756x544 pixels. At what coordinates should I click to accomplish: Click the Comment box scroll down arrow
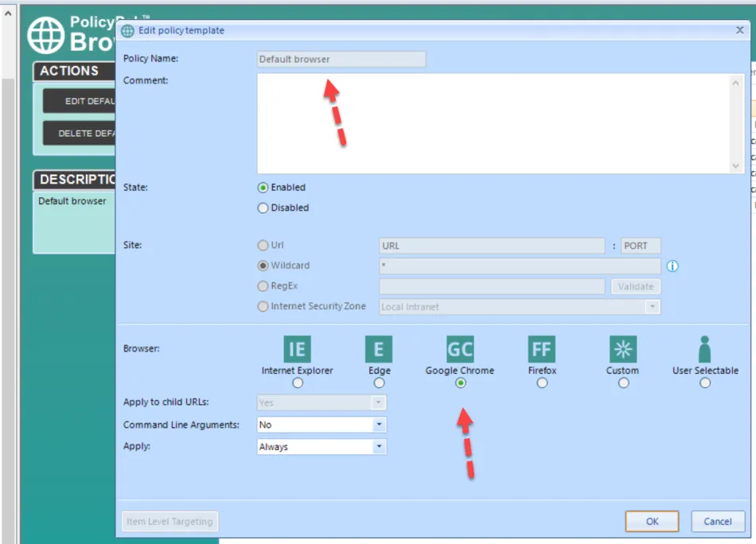click(x=736, y=165)
